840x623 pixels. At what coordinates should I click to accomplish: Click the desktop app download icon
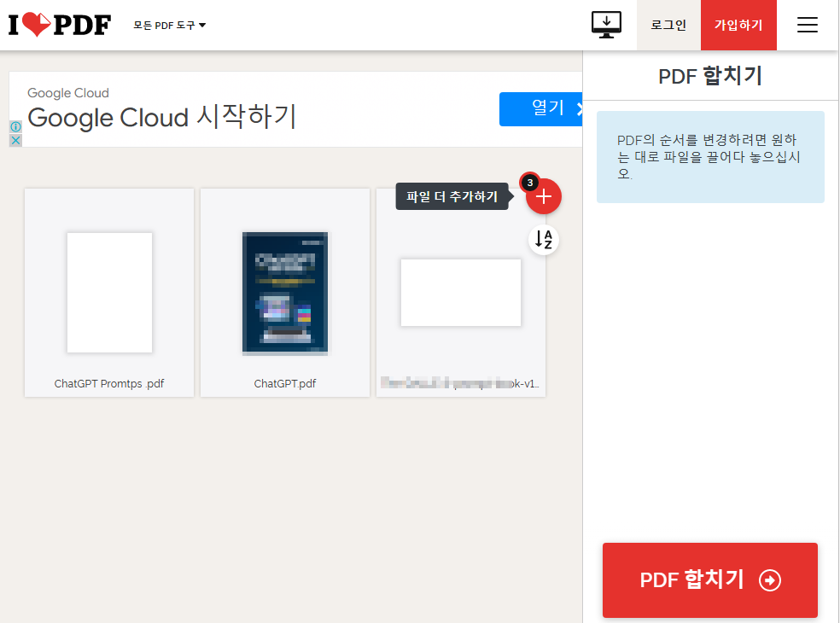tap(606, 25)
